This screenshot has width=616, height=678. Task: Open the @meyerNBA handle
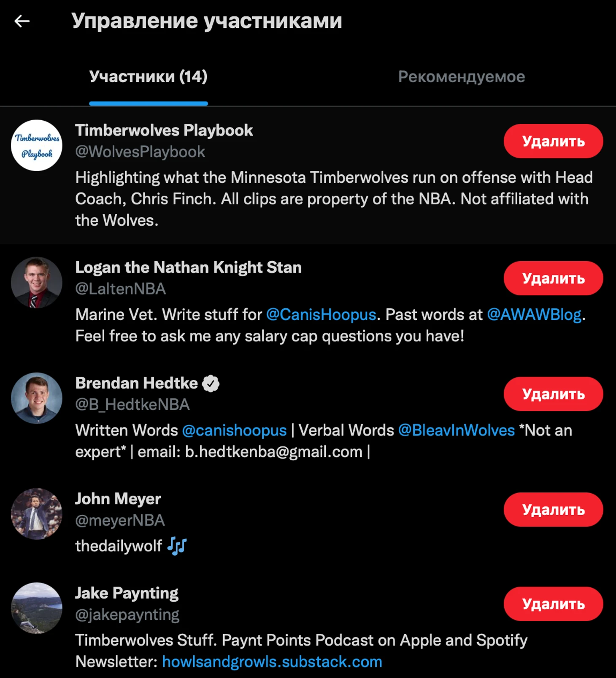point(120,521)
